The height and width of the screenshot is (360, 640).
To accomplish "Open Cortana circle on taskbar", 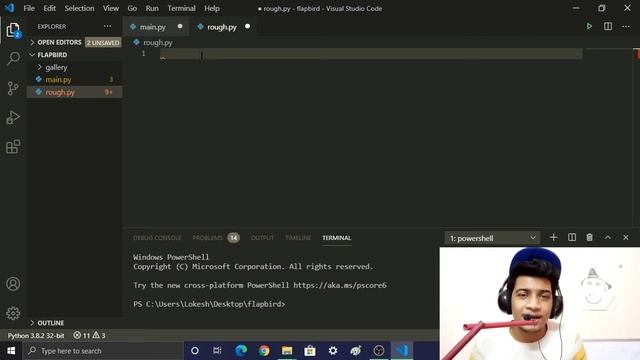I will [195, 351].
